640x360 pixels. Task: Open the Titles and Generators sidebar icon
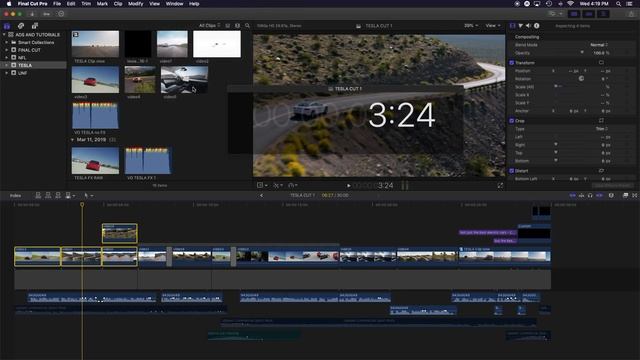[x=35, y=26]
